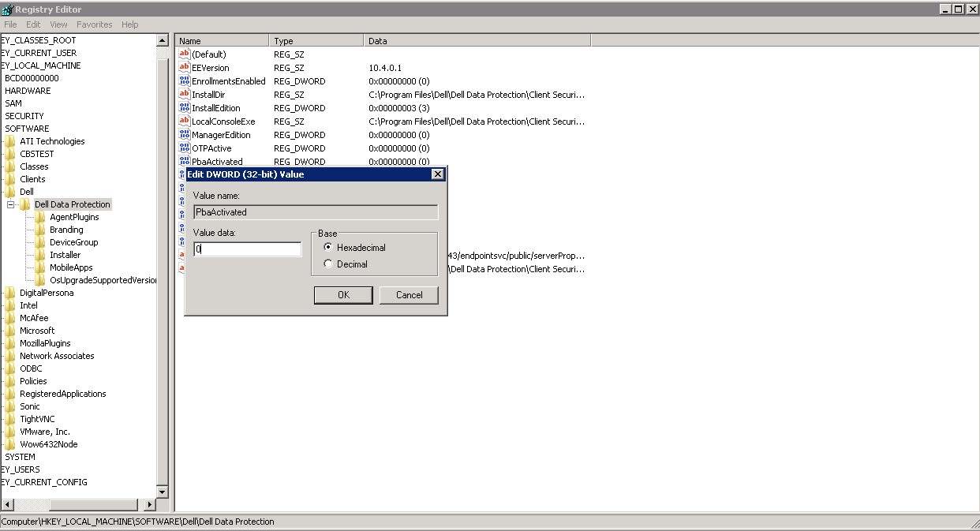The image size is (980, 531).
Task: Select the Decimal base option
Action: 329,264
